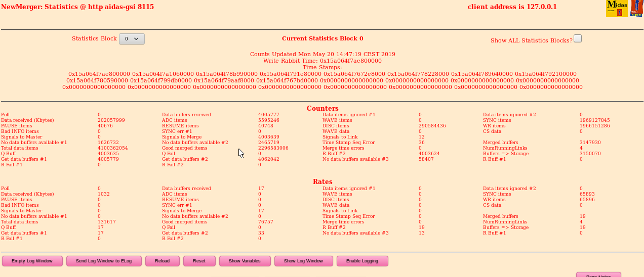
Task: Click the logo icon right of the Midas logo
Action: click(x=636, y=9)
